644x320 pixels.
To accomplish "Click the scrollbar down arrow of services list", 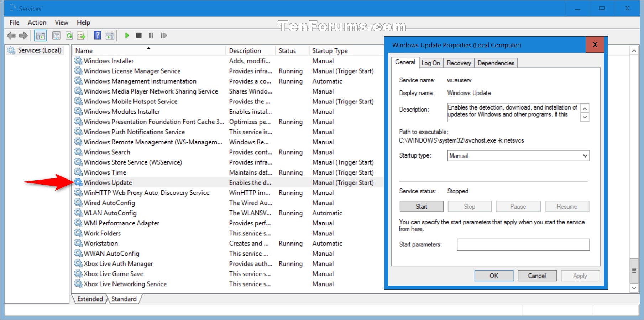I will pyautogui.click(x=634, y=288).
